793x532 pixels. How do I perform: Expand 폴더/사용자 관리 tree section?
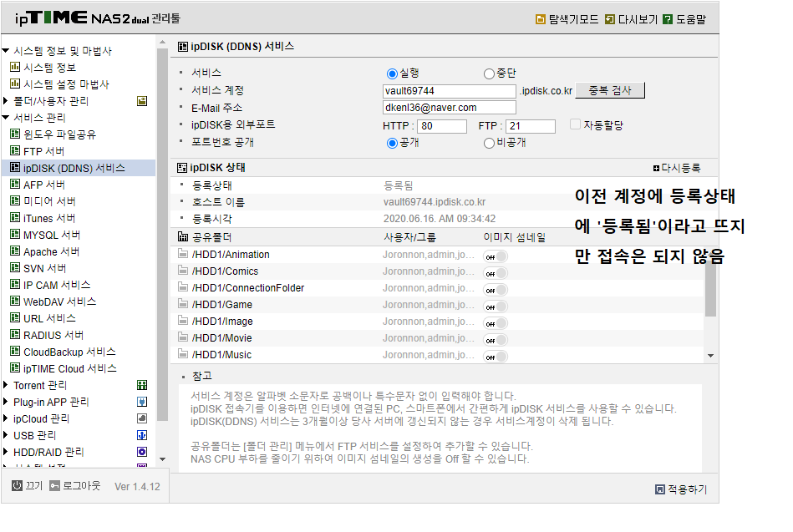[x=6, y=100]
